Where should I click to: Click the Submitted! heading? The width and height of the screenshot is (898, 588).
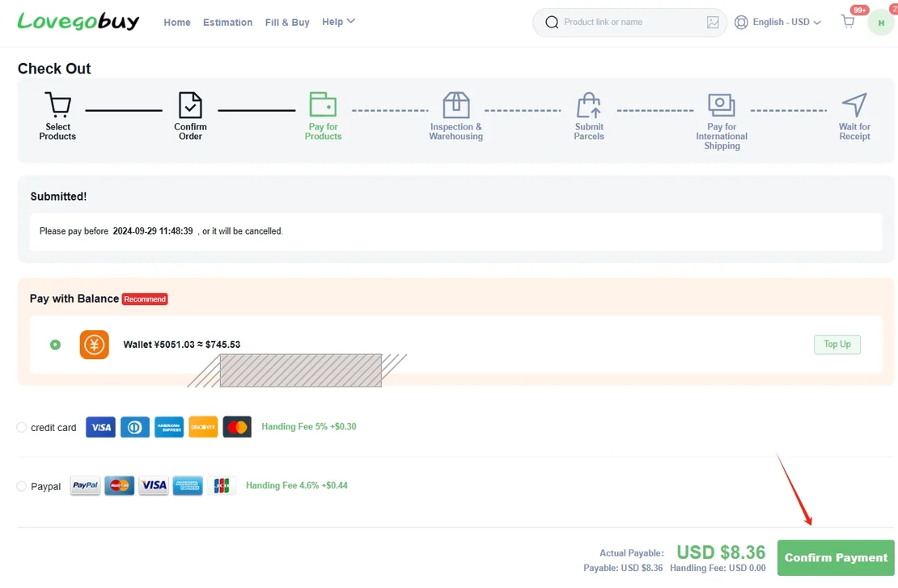[58, 197]
